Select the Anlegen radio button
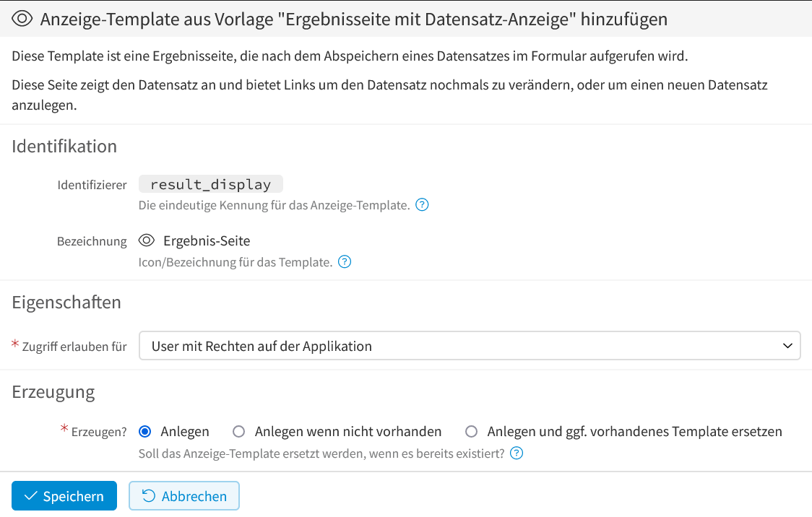Screen dimensions: 812x517 [x=145, y=432]
